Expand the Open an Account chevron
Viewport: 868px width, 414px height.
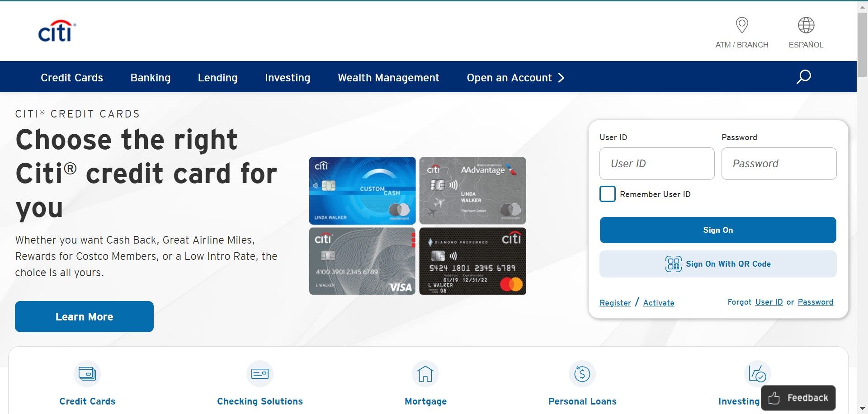pos(561,78)
